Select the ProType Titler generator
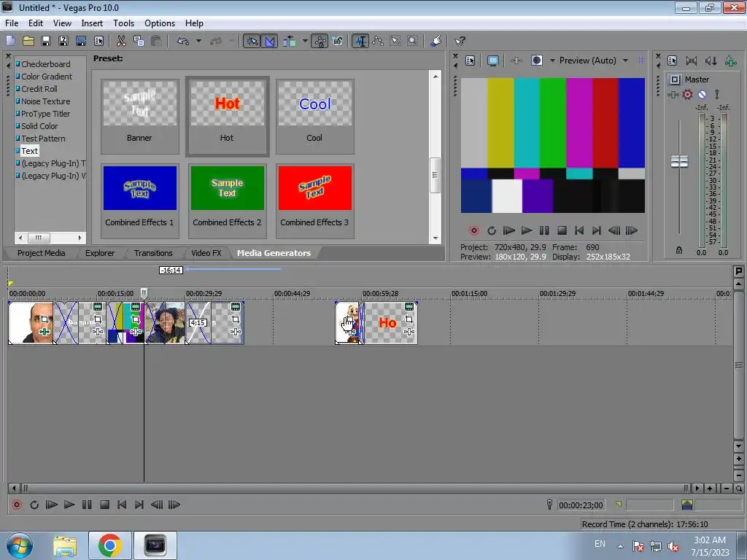Viewport: 747px width, 560px height. coord(46,114)
